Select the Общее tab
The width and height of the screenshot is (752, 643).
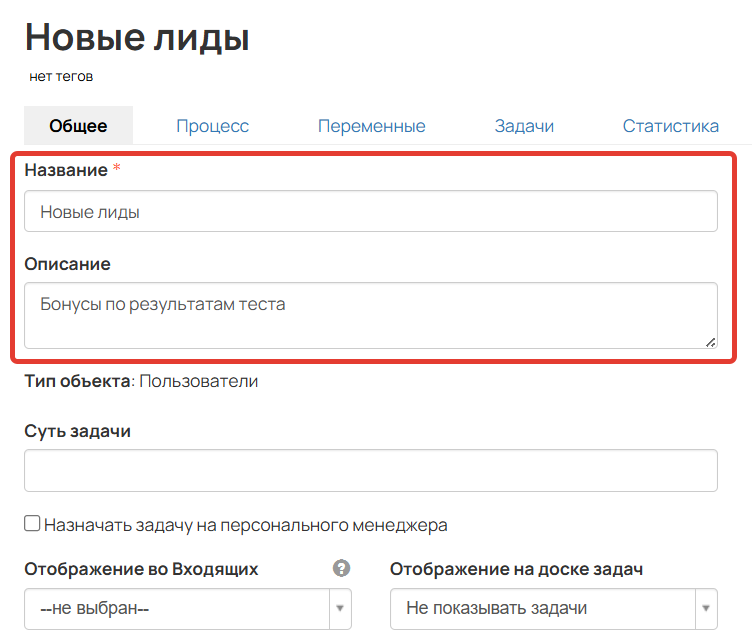78,127
